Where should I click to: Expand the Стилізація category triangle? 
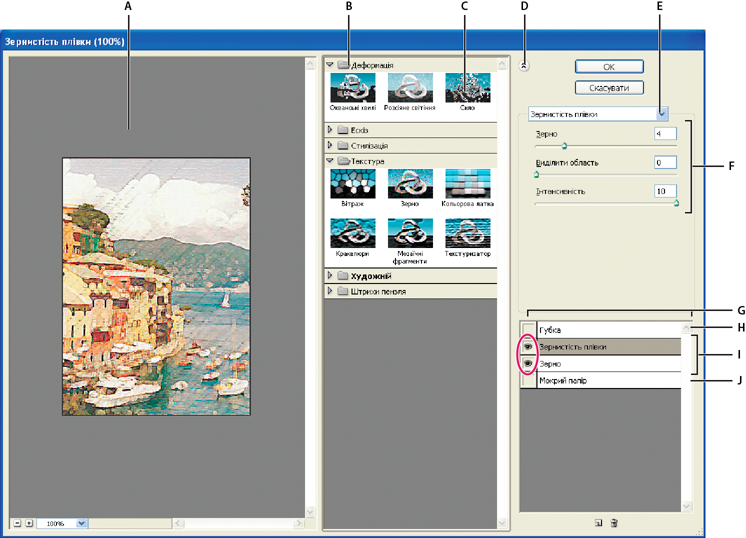point(330,146)
